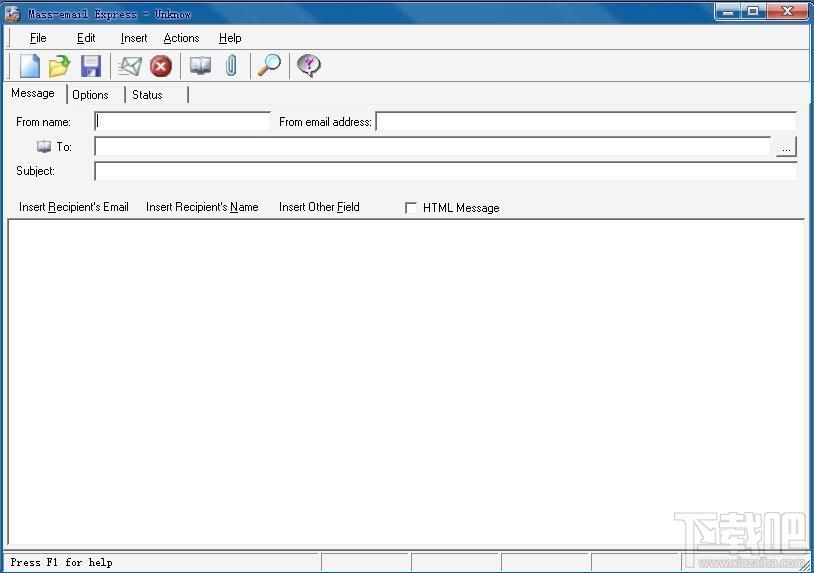
Task: Click the ellipsis browse button next to To field
Action: point(786,147)
